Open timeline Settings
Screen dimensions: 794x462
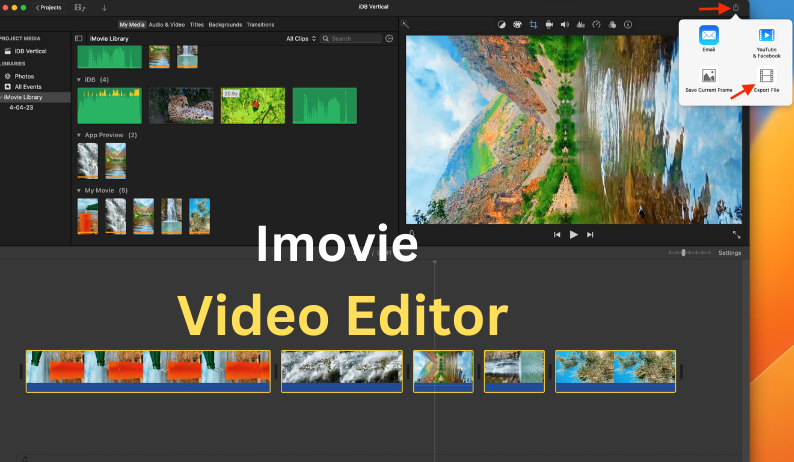click(730, 253)
